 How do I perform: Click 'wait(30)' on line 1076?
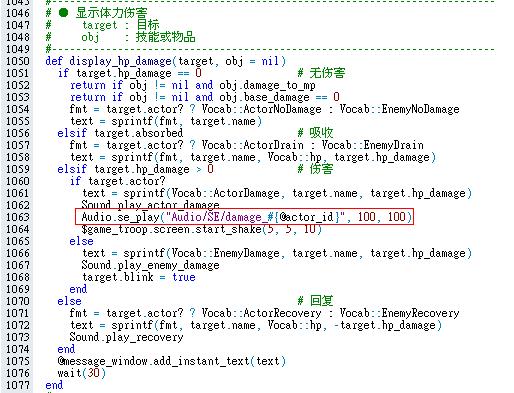coord(82,373)
